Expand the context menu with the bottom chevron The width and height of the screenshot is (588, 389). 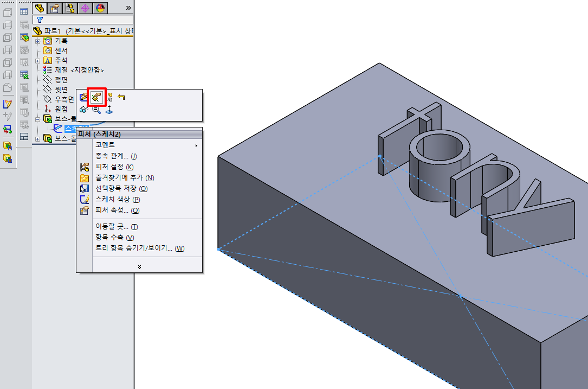tap(140, 266)
